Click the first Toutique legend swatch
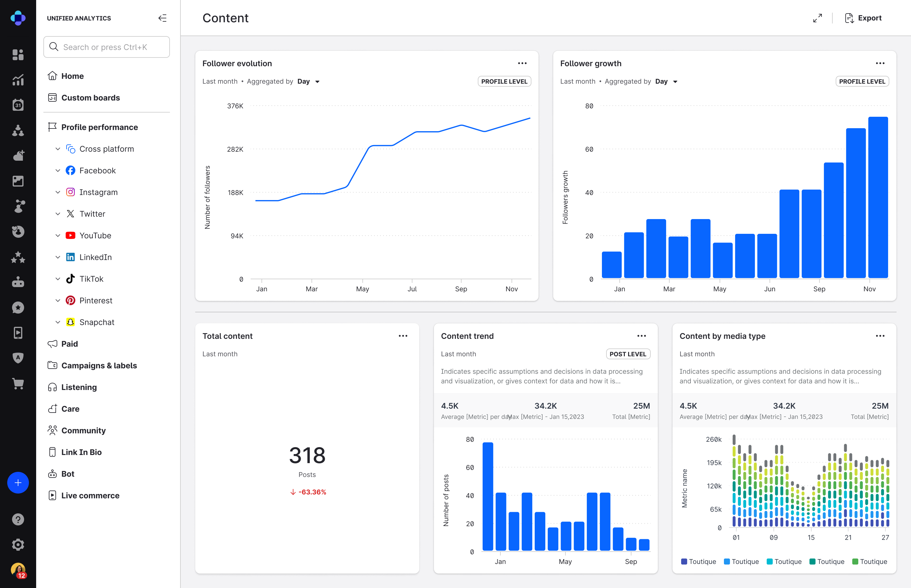This screenshot has height=588, width=911. (x=684, y=561)
